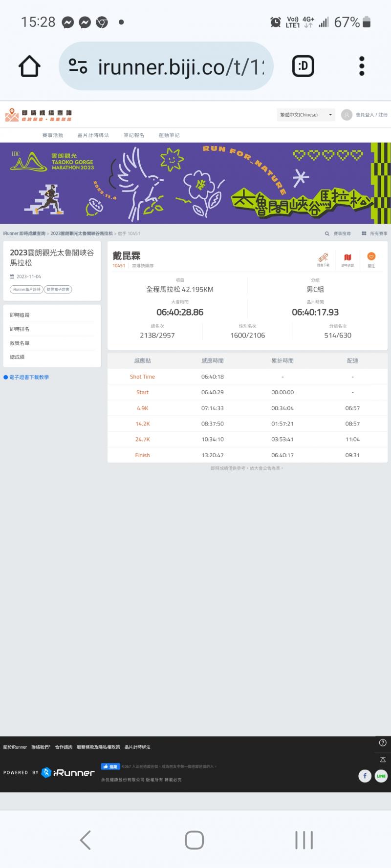Click 關於iRunner footer link
This screenshot has height=868, width=391.
[15, 747]
